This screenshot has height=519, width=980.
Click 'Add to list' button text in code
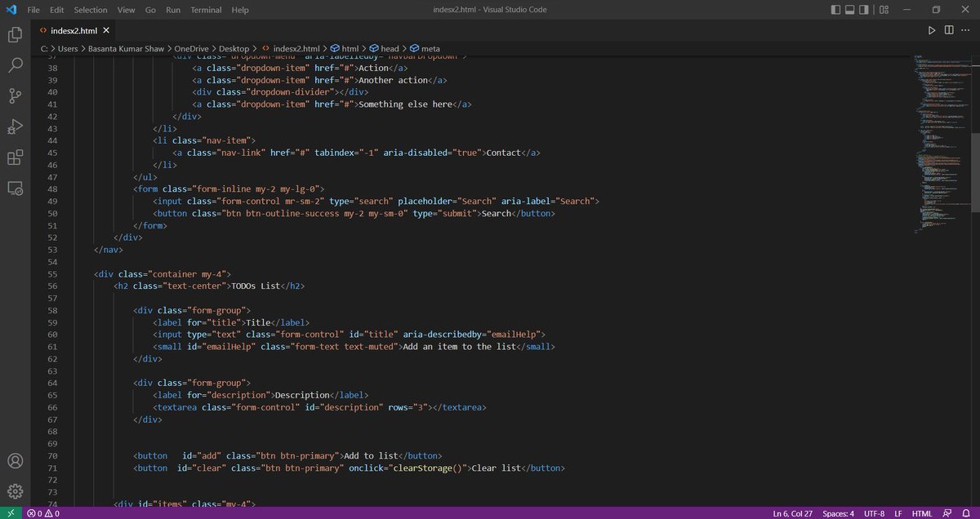tap(371, 455)
